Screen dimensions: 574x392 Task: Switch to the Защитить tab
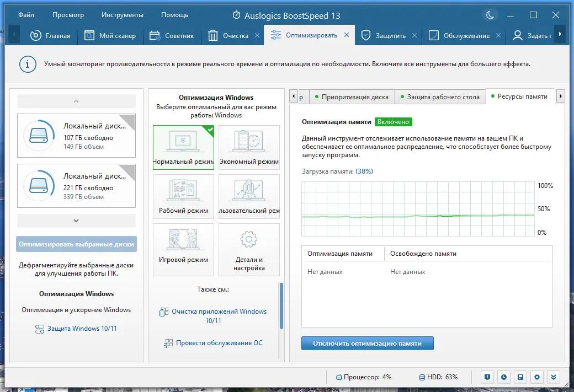coord(384,35)
